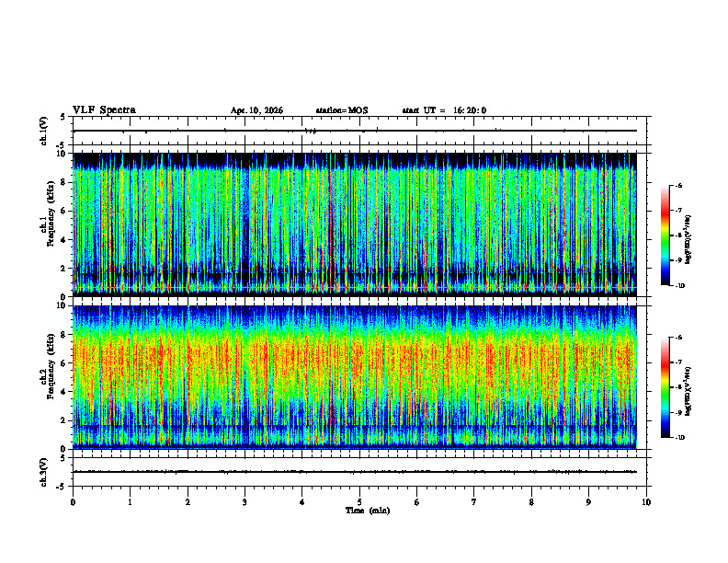
Task: Select the "ch.1(V)" axis label
Action: (x=44, y=131)
